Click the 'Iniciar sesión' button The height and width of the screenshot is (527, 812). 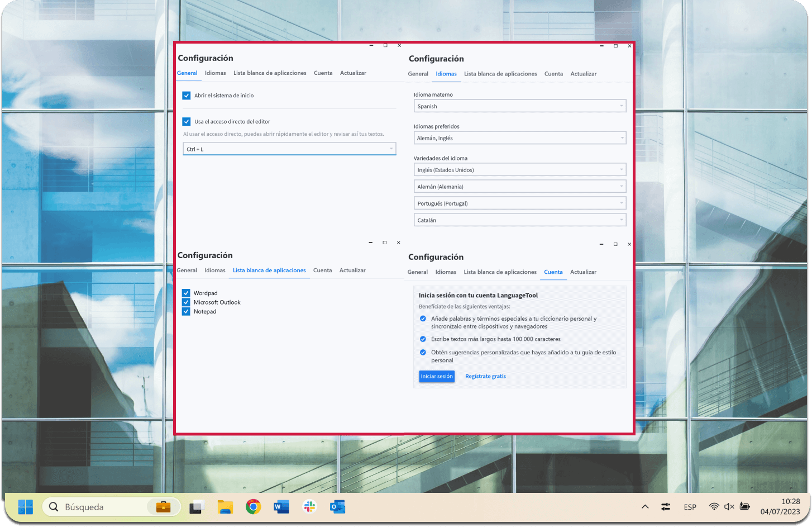pyautogui.click(x=437, y=377)
